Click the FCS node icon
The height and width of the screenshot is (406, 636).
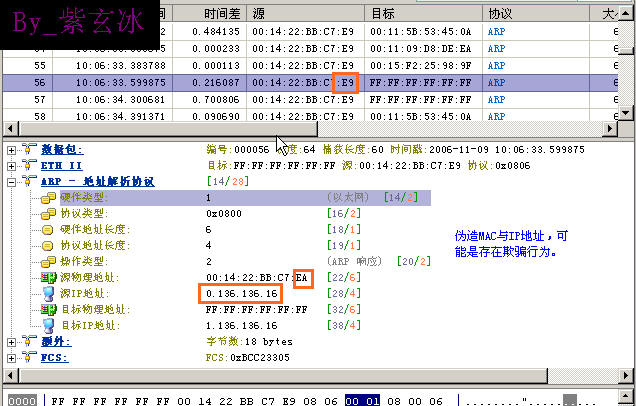click(29, 357)
